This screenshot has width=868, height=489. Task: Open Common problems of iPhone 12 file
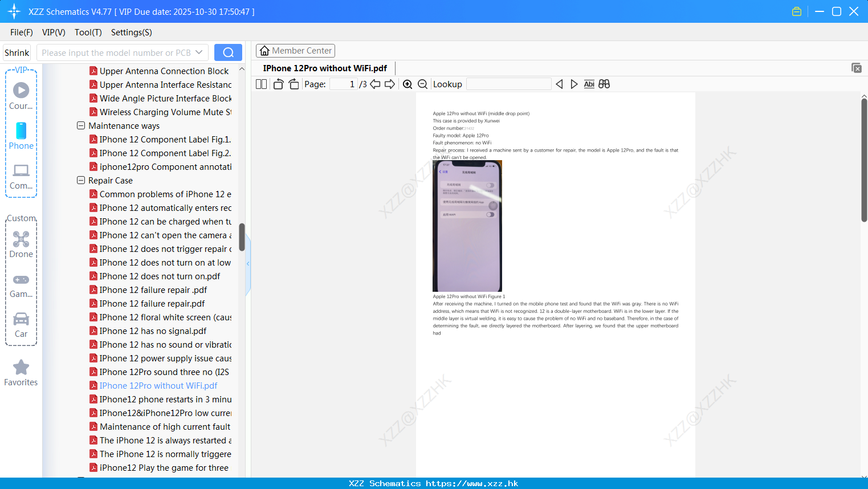pyautogui.click(x=161, y=194)
